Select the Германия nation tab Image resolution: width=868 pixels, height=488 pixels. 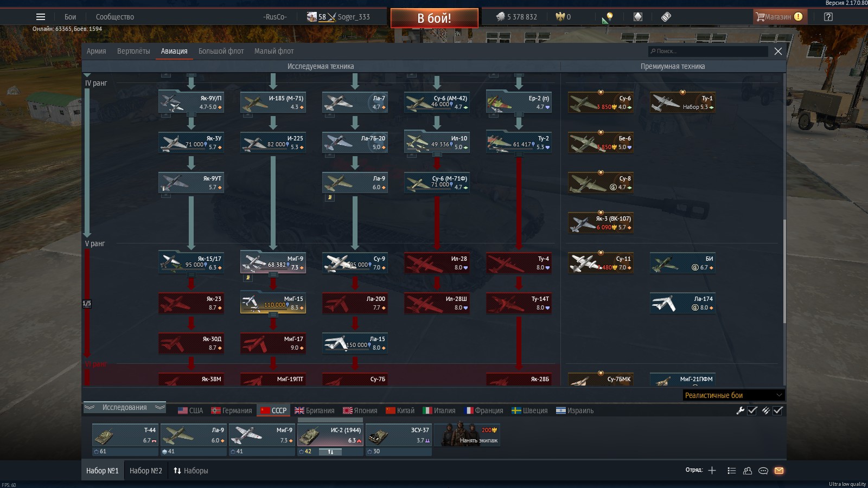pyautogui.click(x=232, y=410)
